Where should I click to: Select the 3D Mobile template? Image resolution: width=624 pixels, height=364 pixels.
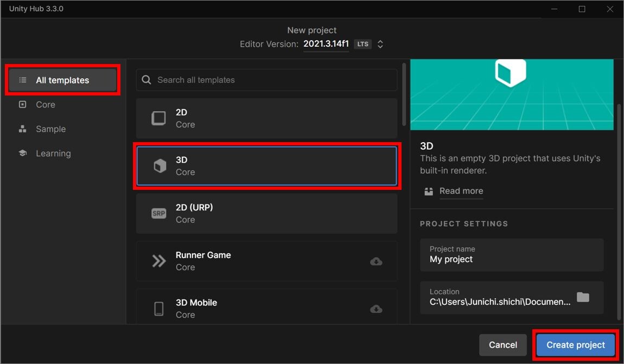pyautogui.click(x=266, y=306)
